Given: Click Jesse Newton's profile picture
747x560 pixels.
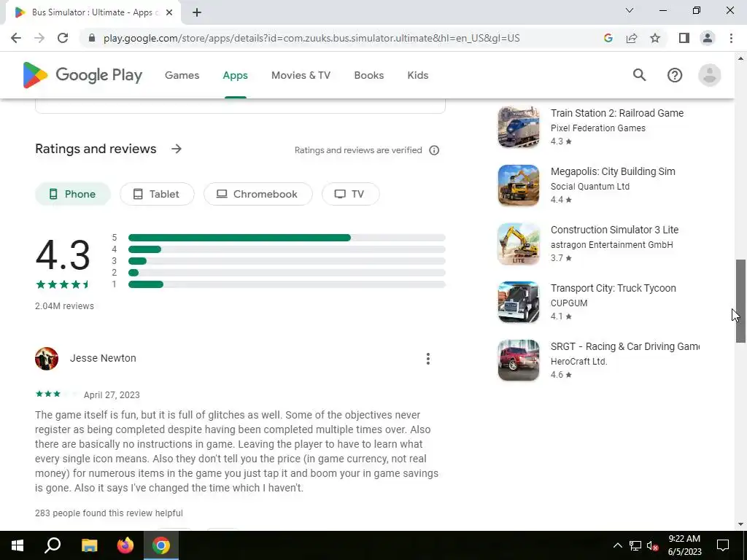Looking at the screenshot, I should coord(47,359).
